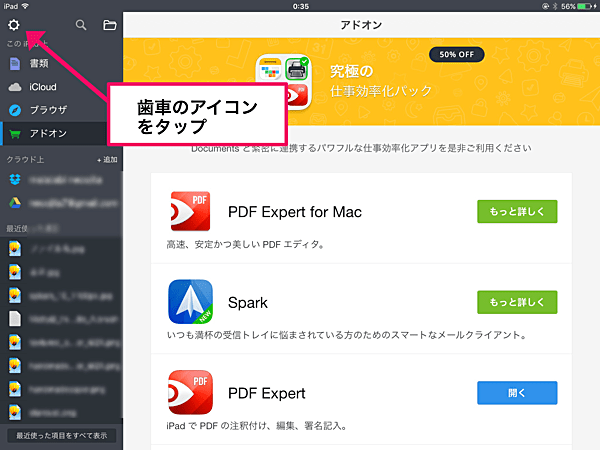Tap the Wi-Fi icon in status bar
The height and width of the screenshot is (450, 600).
point(25,6)
